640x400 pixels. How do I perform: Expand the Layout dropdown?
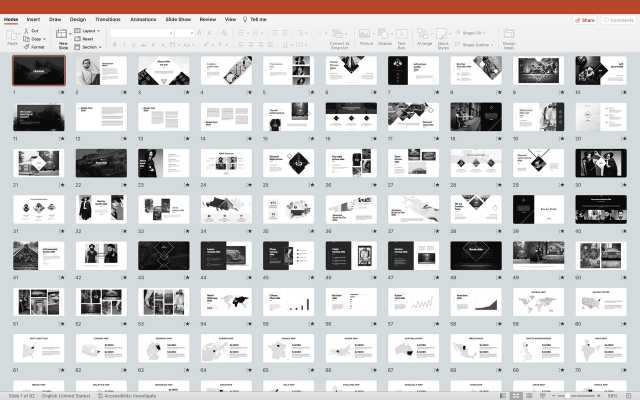90,31
